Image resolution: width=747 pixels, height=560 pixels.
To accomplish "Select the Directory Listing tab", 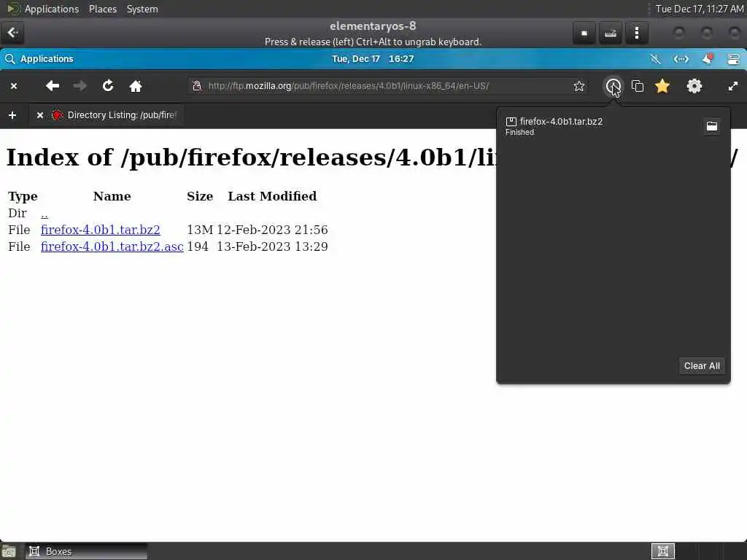I will pos(107,115).
